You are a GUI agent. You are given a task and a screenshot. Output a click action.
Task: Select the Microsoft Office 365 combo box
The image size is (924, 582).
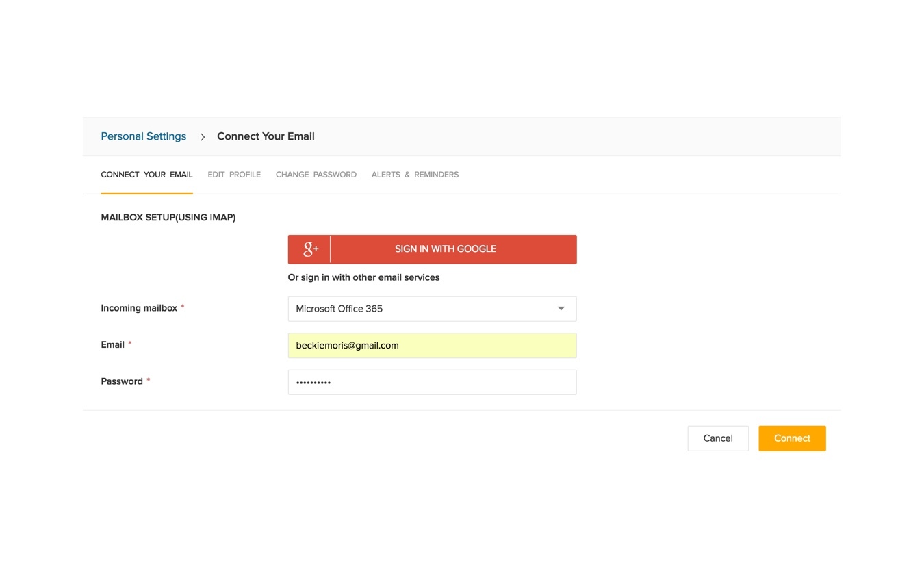(x=431, y=309)
